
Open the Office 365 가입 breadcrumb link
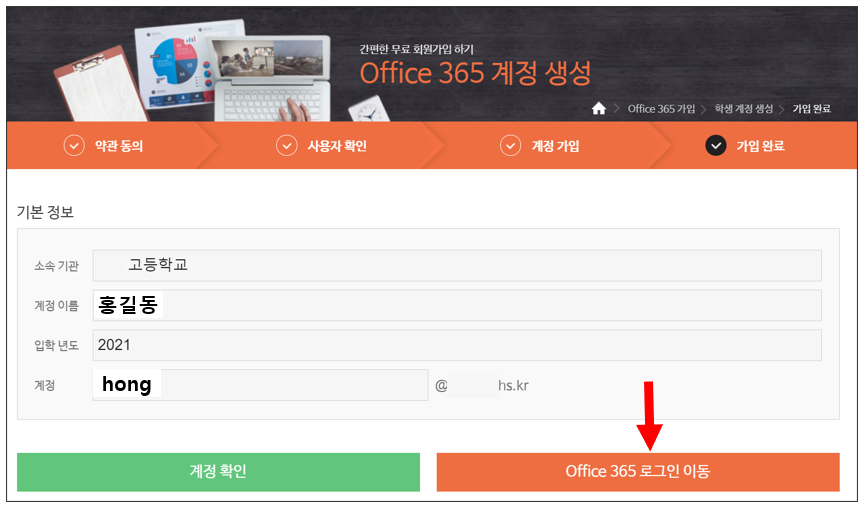pos(661,109)
